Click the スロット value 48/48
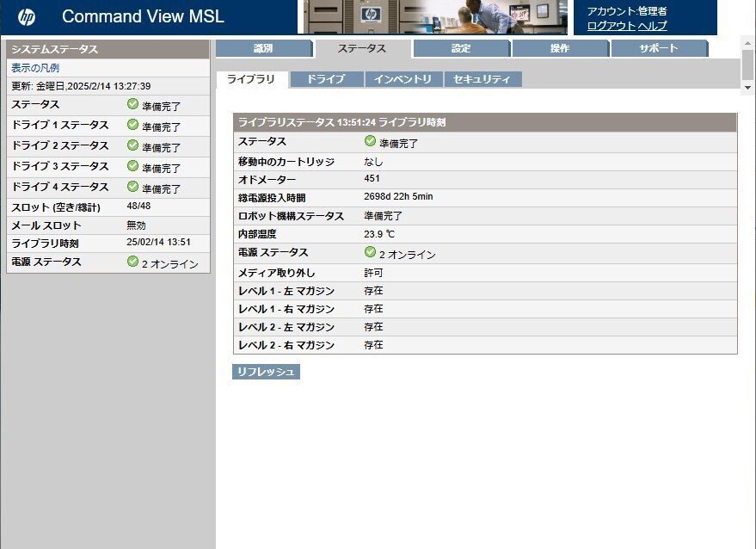 [x=138, y=206]
